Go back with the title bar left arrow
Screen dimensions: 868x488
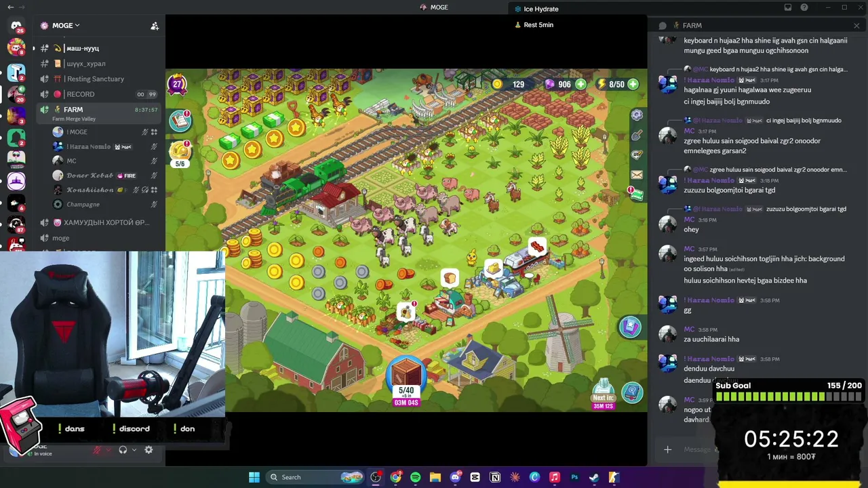click(x=12, y=7)
